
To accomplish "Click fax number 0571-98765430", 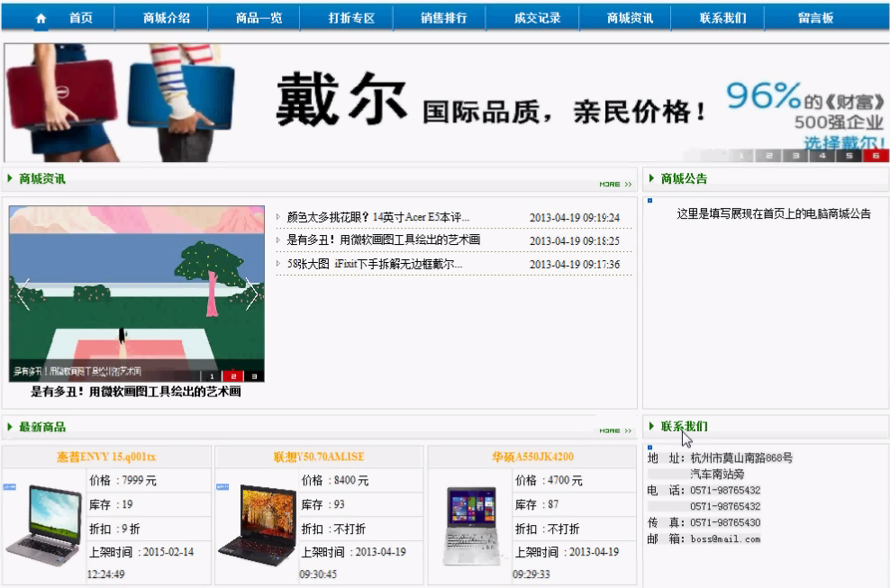I will click(x=725, y=523).
